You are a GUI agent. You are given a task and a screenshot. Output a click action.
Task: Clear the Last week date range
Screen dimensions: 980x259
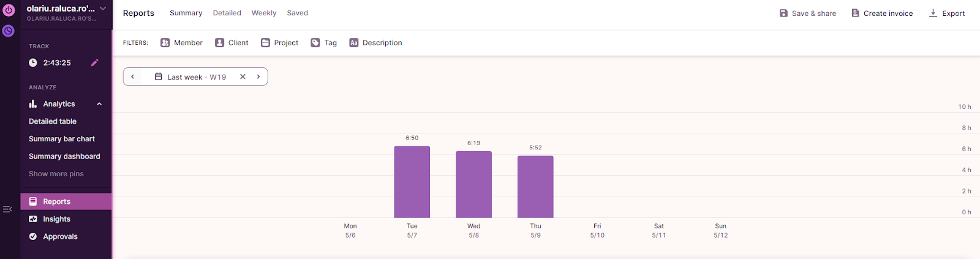[x=243, y=77]
